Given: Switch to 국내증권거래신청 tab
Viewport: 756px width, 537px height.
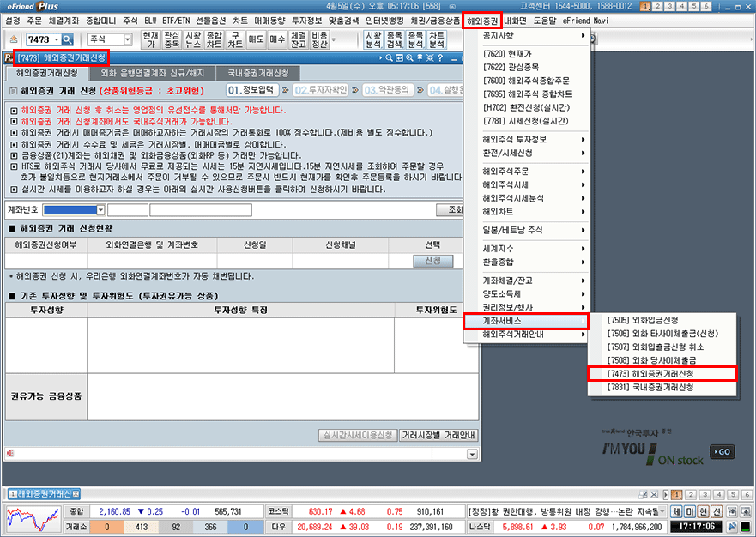Looking at the screenshot, I should click(258, 73).
